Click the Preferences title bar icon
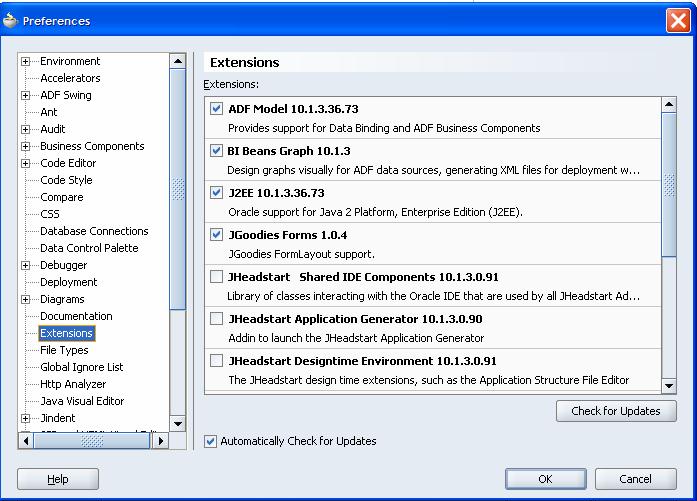 click(12, 20)
